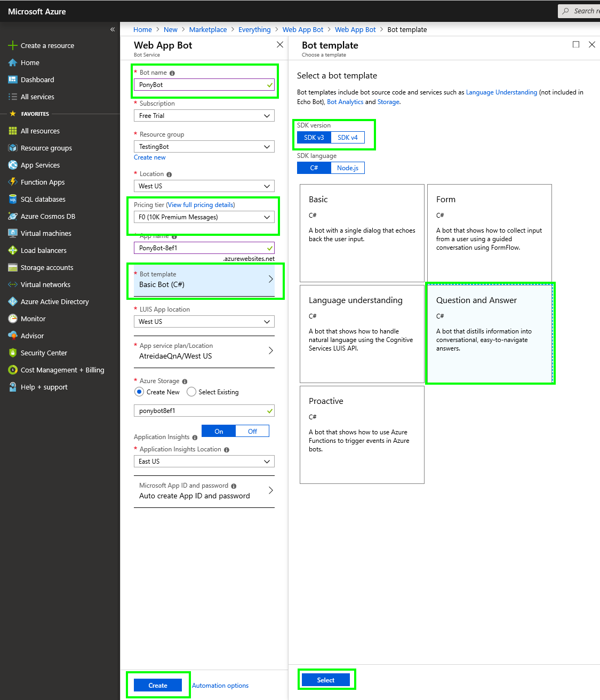
Task: Go to Everything in breadcrumb
Action: tap(254, 29)
